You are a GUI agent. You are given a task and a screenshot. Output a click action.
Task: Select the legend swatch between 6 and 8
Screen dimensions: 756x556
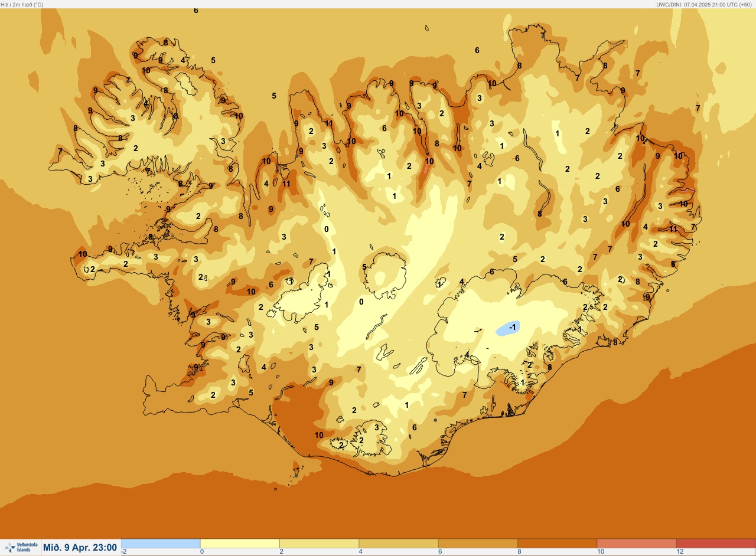tap(478, 543)
